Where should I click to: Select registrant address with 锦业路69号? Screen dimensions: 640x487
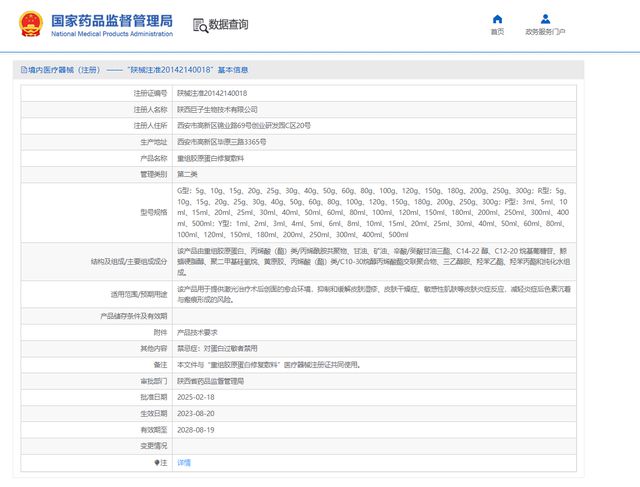tap(244, 126)
